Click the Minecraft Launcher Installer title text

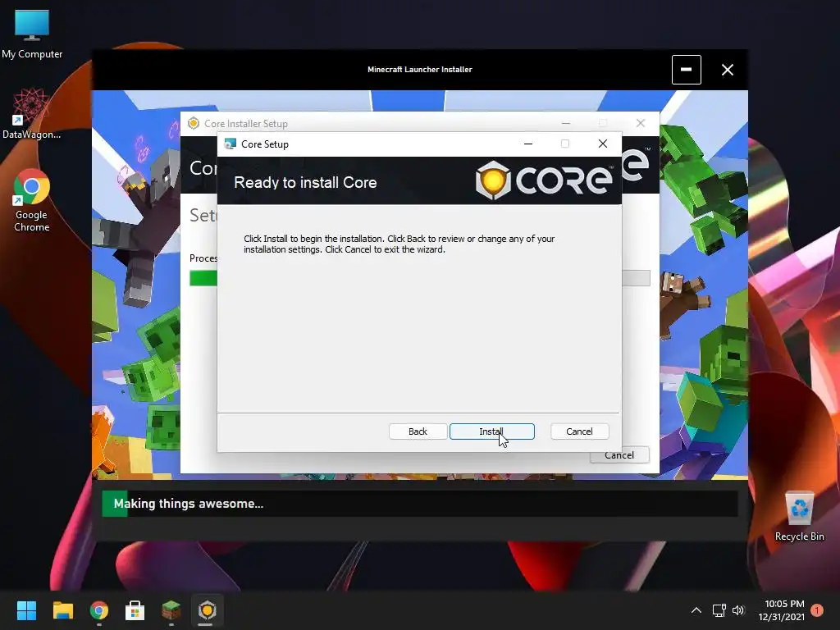coord(420,70)
